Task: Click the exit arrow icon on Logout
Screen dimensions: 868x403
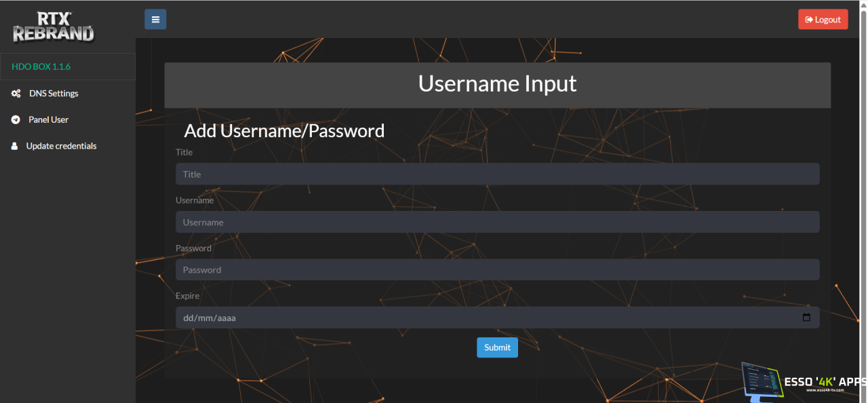Action: pos(809,20)
